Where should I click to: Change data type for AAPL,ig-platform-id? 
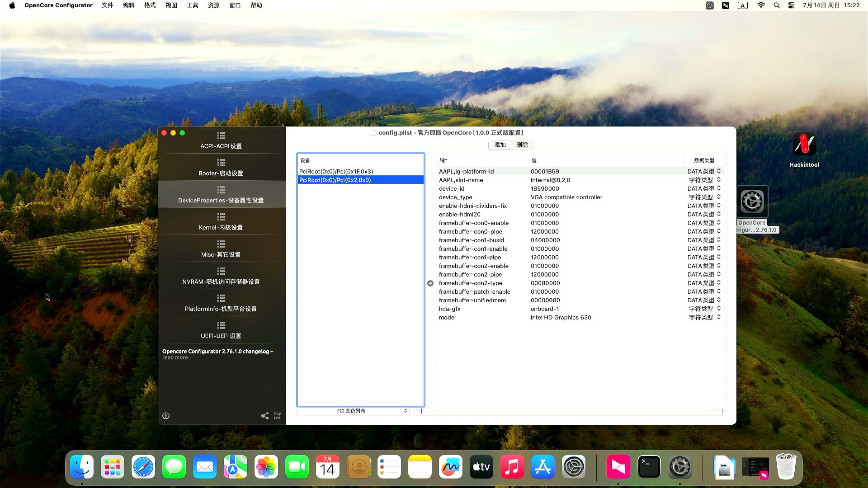coord(704,172)
